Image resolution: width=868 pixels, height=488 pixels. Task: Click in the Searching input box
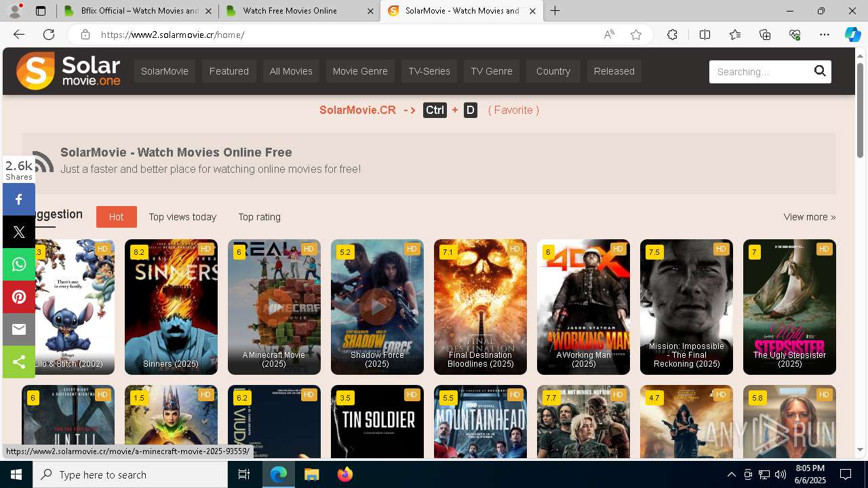759,71
